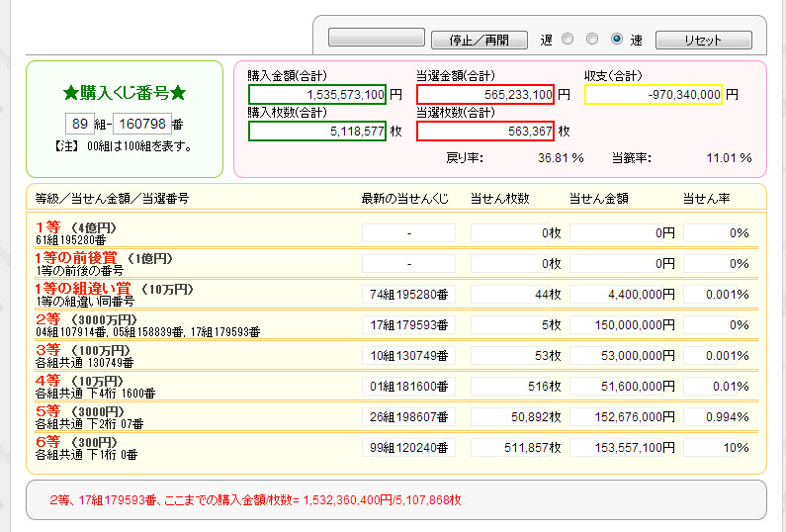Click the winning numbers text 04組107914番
Image resolution: width=786 pixels, height=532 pixels.
pos(70,332)
